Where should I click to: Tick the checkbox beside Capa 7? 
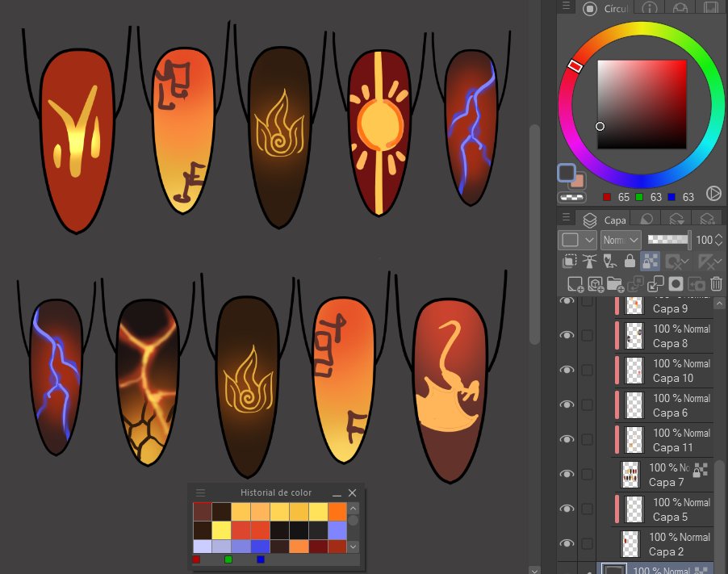coord(588,474)
